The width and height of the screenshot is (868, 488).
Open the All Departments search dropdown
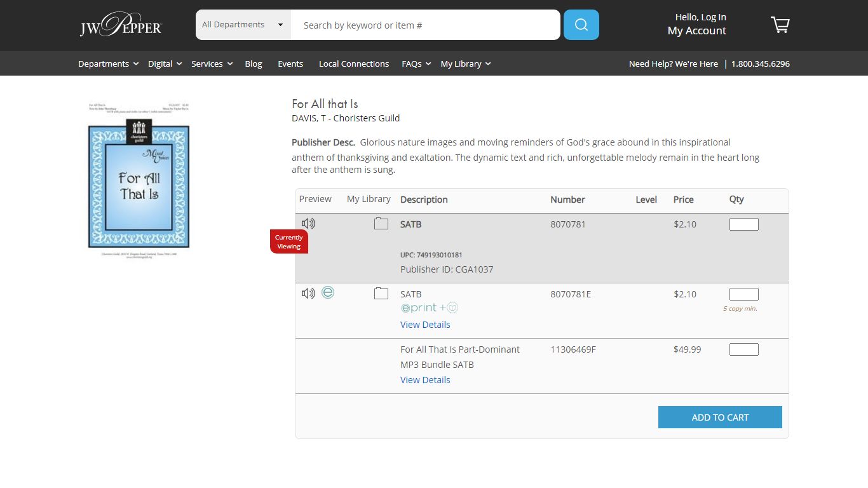(243, 25)
